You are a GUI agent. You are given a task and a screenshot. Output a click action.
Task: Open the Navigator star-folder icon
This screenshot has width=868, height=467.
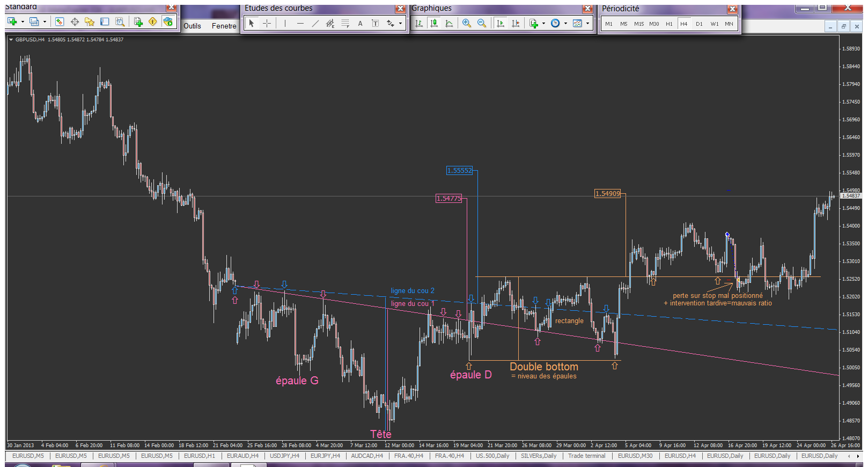(90, 21)
